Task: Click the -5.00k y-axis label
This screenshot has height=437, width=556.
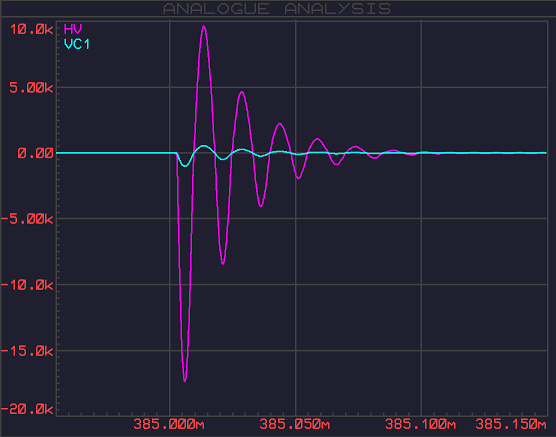Action: click(x=27, y=219)
